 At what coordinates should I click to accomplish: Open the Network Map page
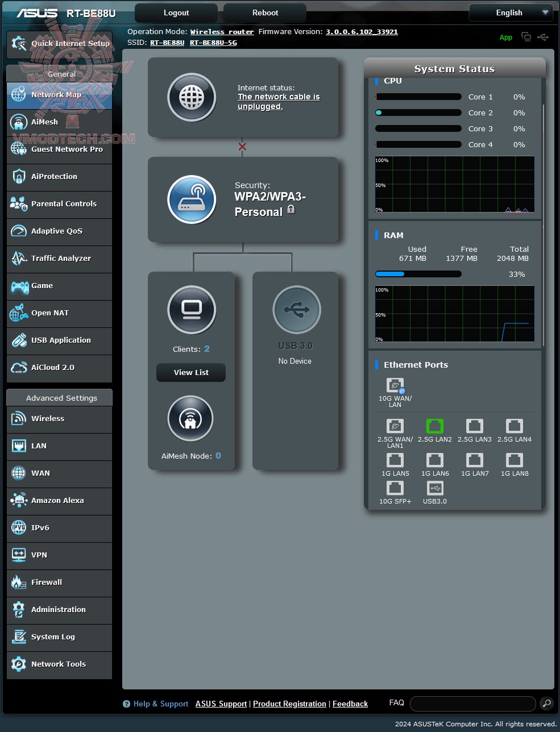[x=59, y=95]
